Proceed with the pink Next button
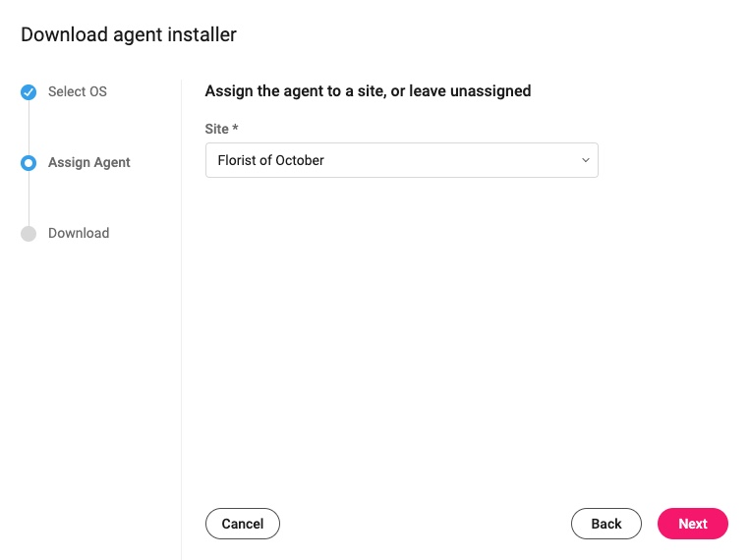 [x=693, y=524]
